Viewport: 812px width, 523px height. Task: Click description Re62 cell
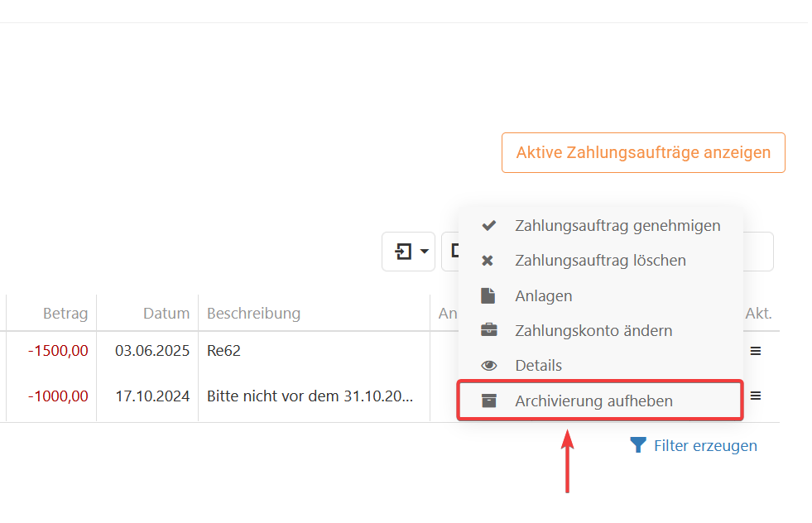tap(223, 351)
